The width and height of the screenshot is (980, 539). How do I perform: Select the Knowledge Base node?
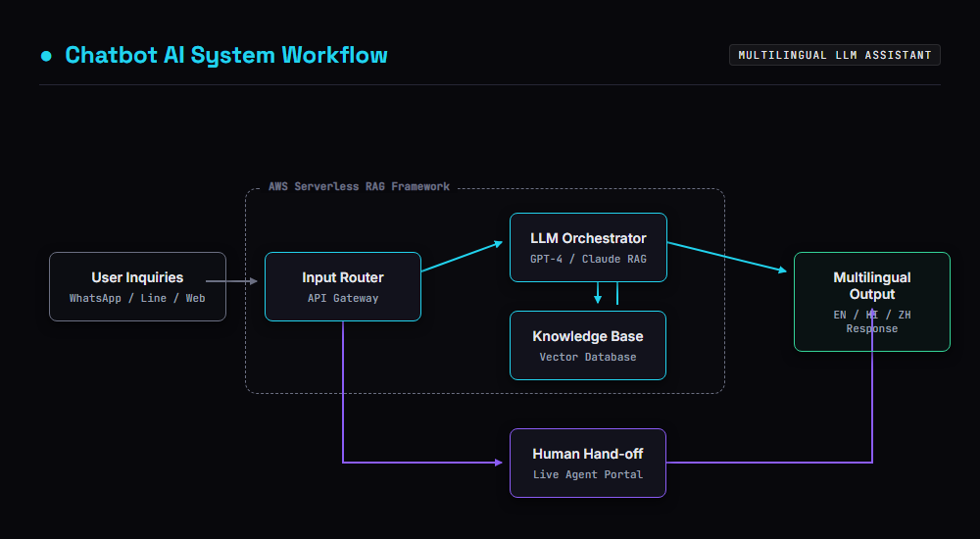(588, 345)
